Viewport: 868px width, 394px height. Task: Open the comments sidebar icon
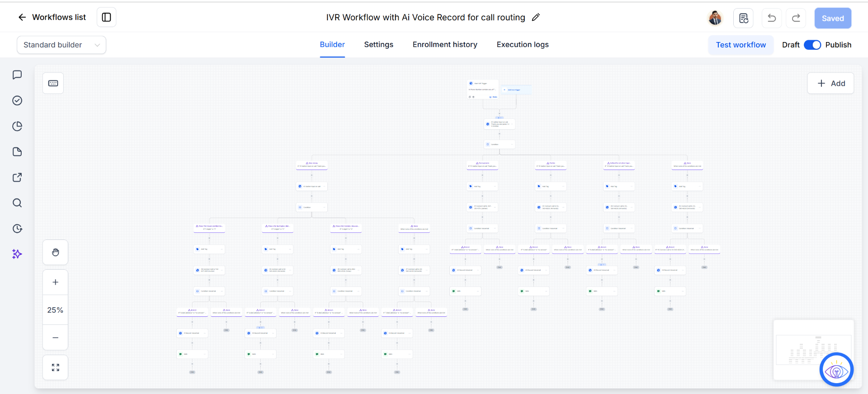(x=17, y=75)
